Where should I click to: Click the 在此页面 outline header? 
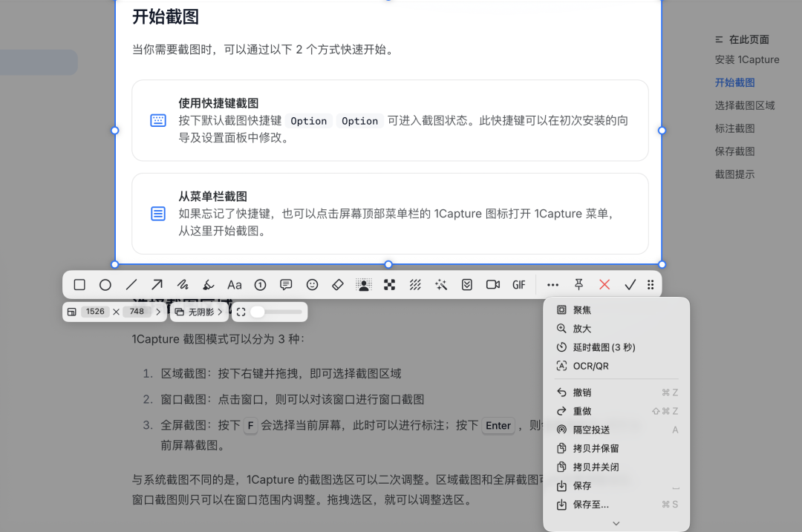742,39
